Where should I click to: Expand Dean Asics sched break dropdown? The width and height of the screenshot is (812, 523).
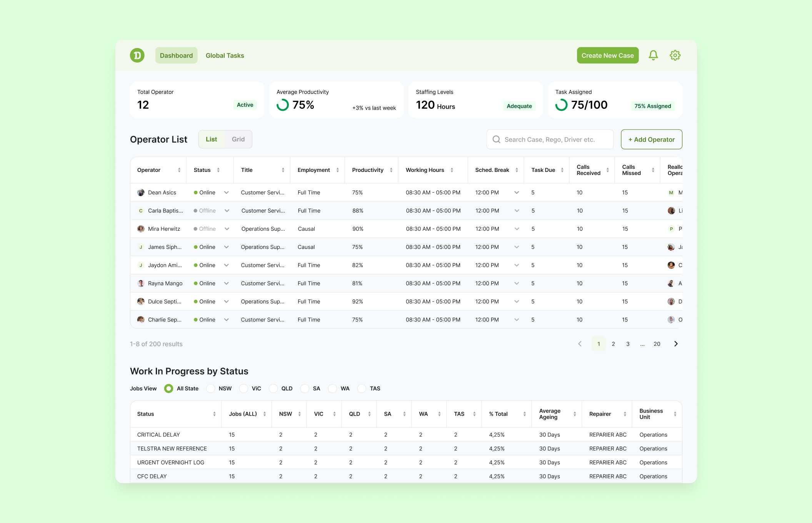(x=517, y=192)
